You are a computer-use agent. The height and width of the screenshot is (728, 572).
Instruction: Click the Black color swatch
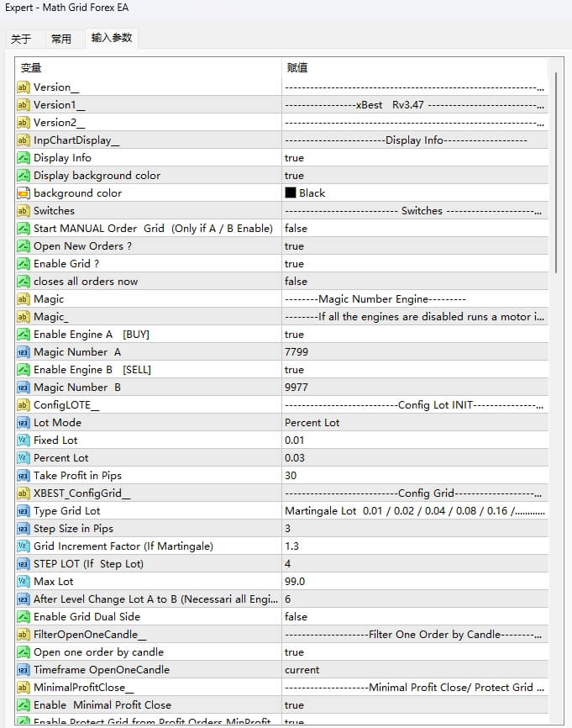(x=291, y=193)
